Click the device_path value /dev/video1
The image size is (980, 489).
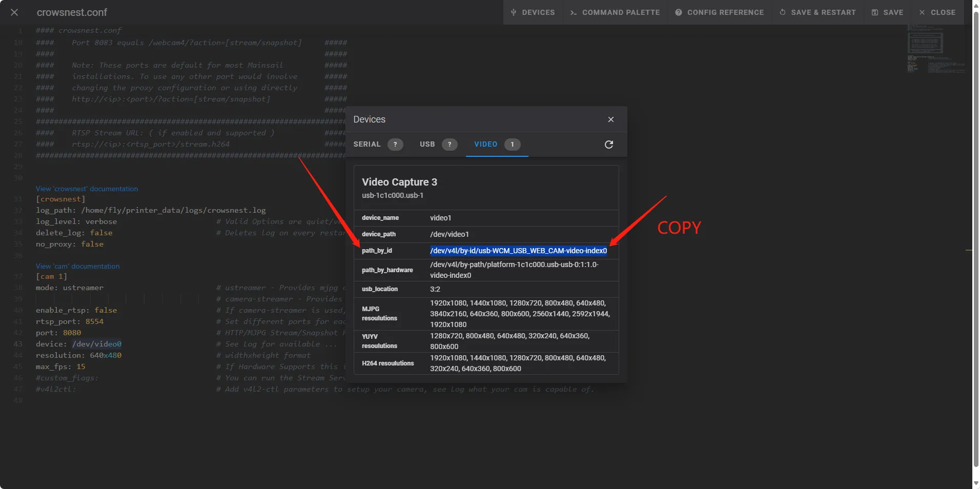pyautogui.click(x=449, y=234)
